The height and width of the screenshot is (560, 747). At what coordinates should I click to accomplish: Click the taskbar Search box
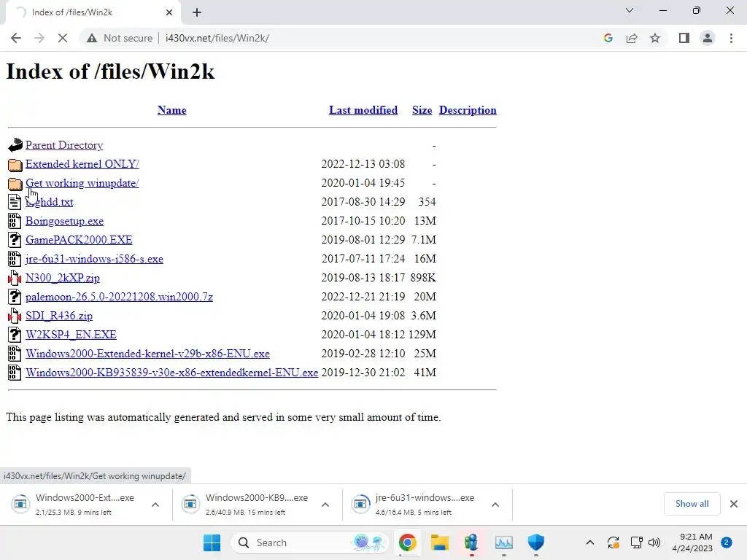tap(309, 542)
